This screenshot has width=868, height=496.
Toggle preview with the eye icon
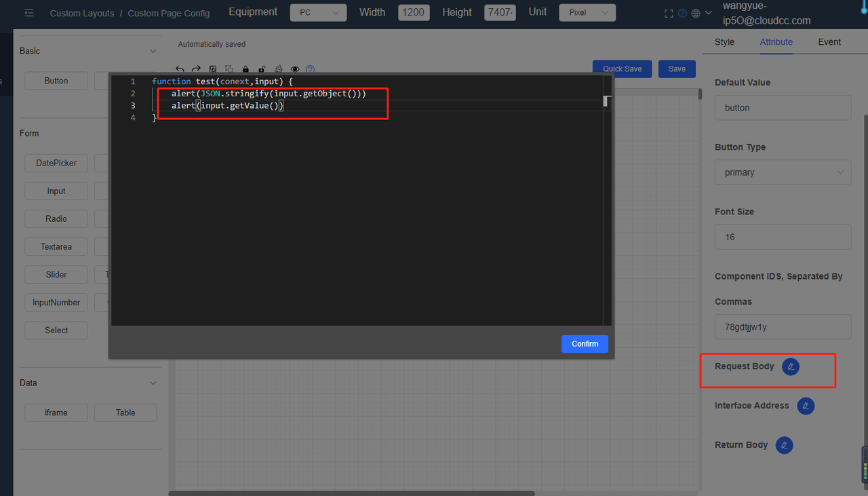[295, 69]
